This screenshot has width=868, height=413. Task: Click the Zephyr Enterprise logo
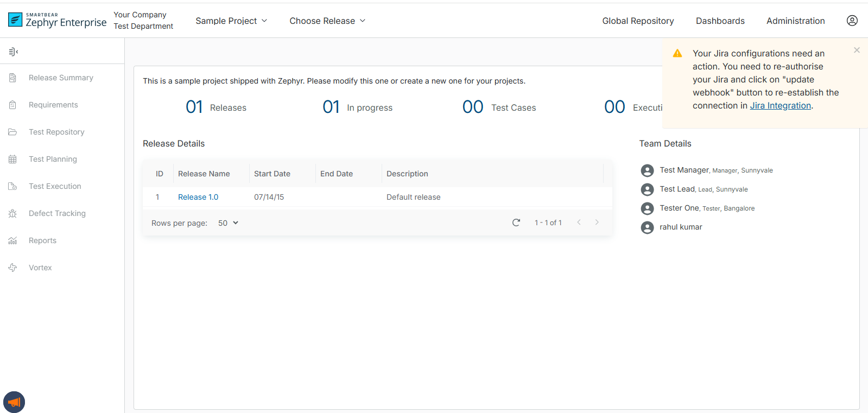pos(58,20)
